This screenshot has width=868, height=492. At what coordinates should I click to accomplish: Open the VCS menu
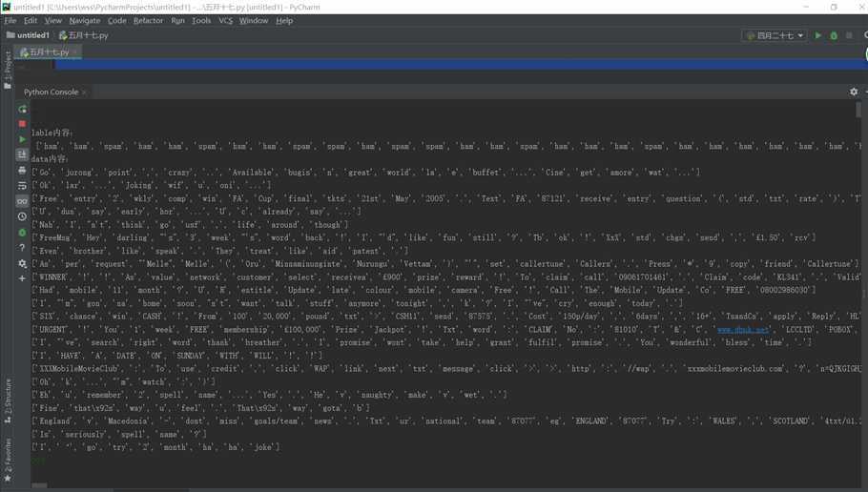click(x=225, y=20)
